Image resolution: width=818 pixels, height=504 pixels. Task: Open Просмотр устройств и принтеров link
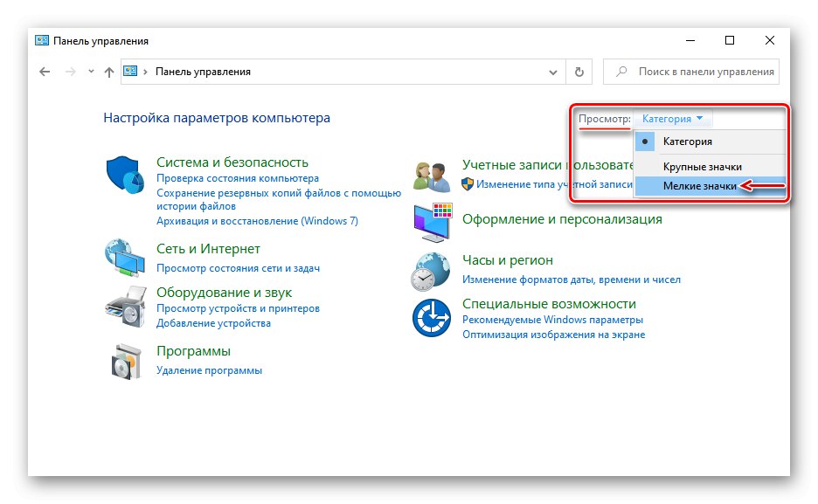[238, 308]
